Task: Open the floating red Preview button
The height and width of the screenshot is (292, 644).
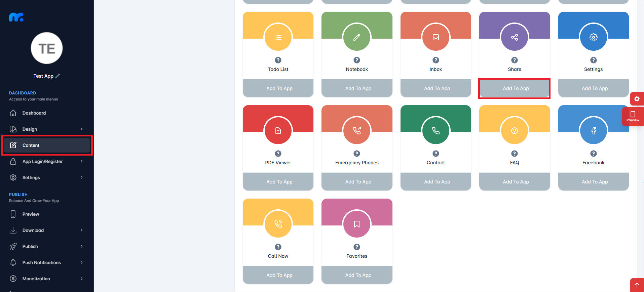Action: pyautogui.click(x=633, y=117)
